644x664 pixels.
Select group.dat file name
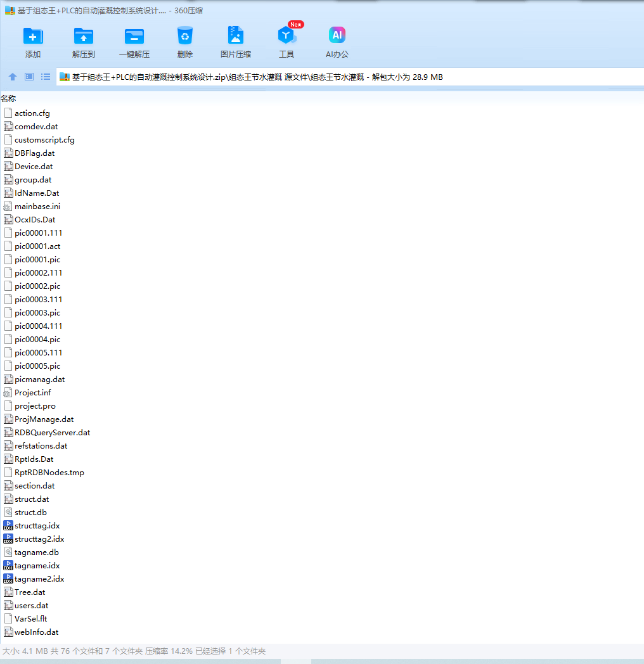[33, 179]
